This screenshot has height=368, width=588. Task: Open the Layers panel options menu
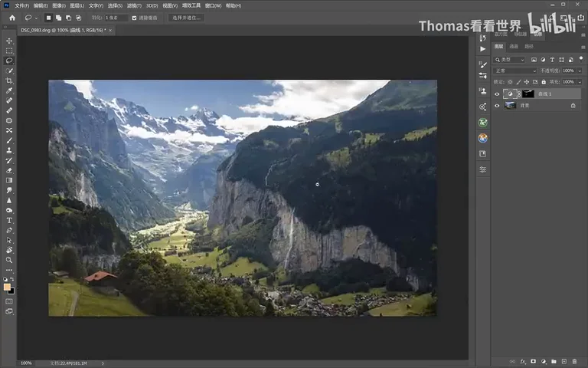pos(583,47)
